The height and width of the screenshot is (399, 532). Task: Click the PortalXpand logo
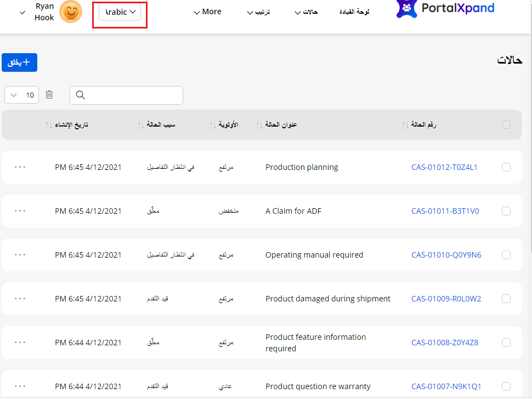(x=445, y=9)
